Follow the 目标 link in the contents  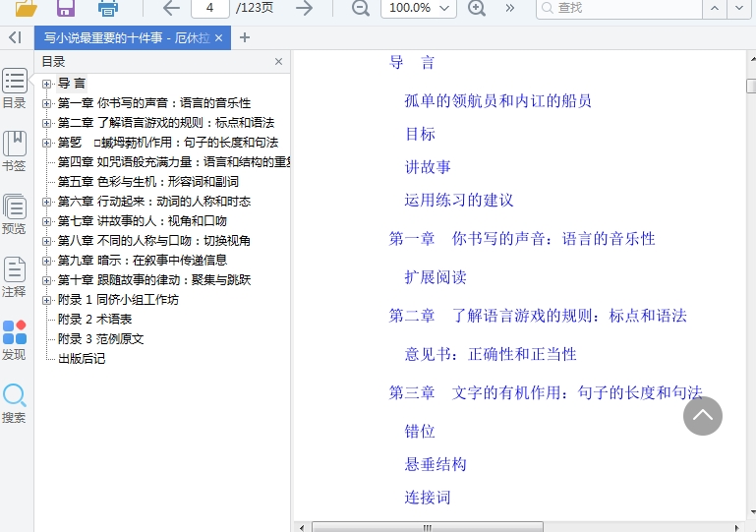[x=420, y=134]
